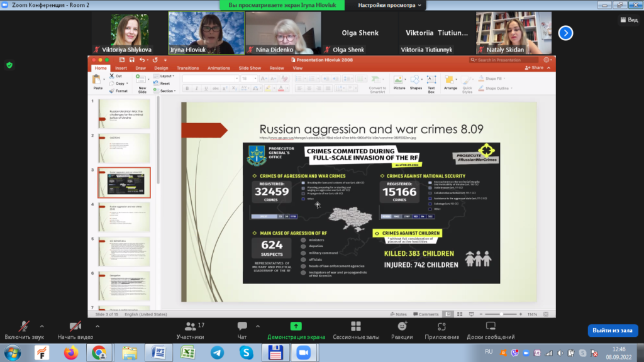This screenshot has height=362, width=644.
Task: Open Приложения apps panel
Action: point(442,331)
